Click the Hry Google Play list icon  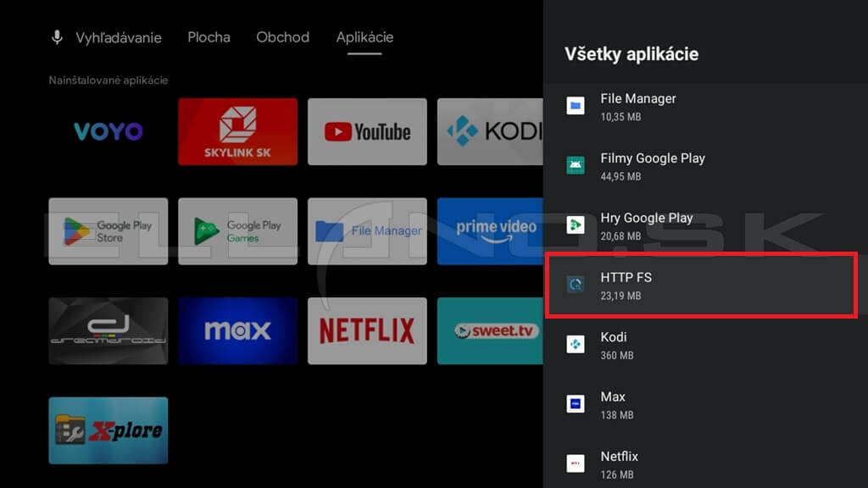(x=576, y=225)
